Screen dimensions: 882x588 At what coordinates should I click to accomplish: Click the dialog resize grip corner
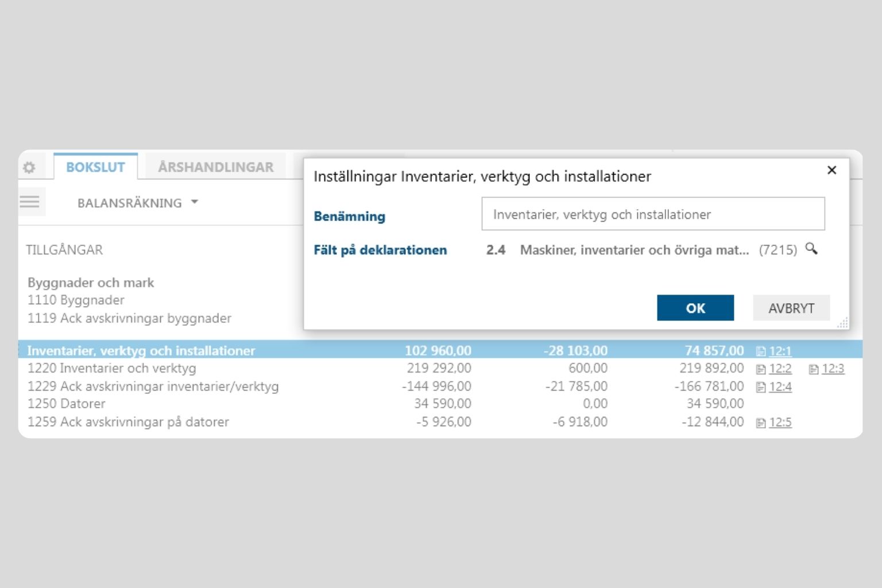[843, 323]
